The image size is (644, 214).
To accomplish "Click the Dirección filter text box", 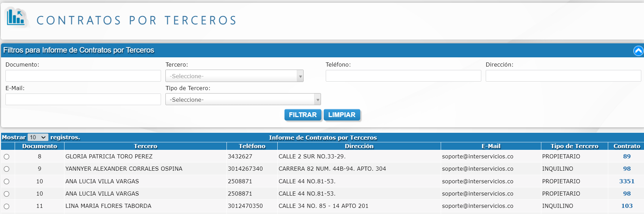I will [563, 76].
